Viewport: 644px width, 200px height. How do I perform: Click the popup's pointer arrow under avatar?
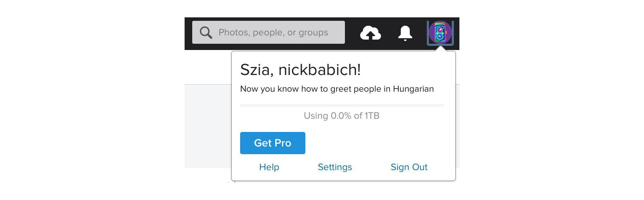440,49
